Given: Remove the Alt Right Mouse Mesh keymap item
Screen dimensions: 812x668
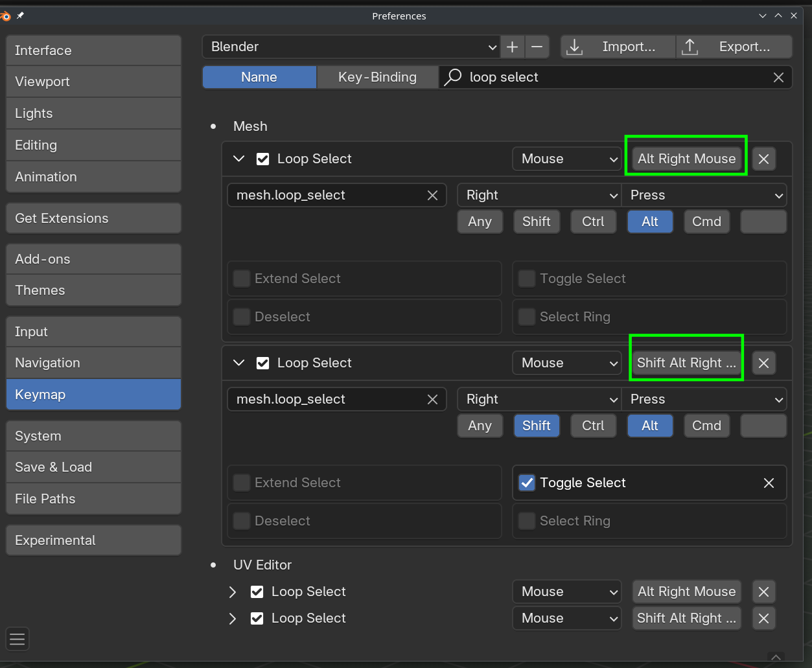Looking at the screenshot, I should pos(763,159).
